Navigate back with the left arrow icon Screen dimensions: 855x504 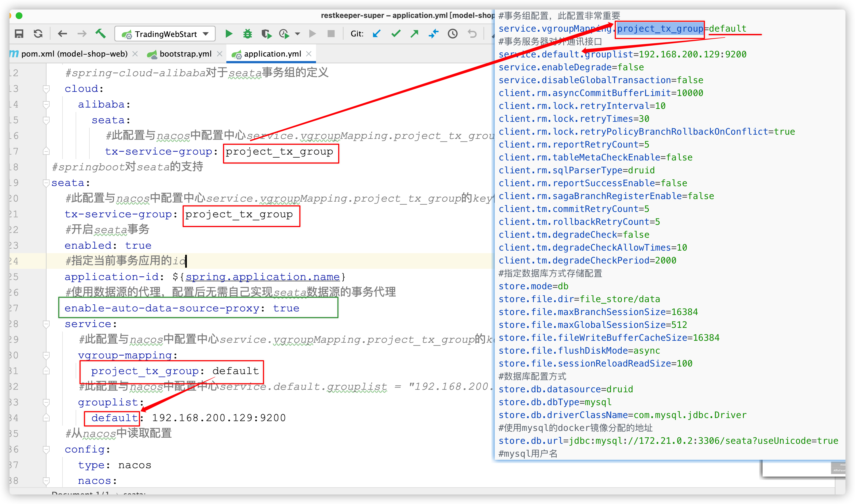click(62, 34)
